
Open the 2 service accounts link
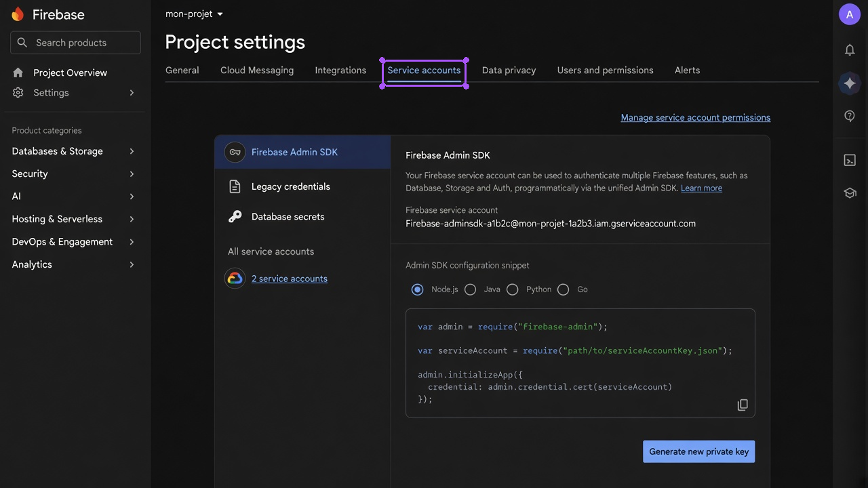click(x=290, y=279)
